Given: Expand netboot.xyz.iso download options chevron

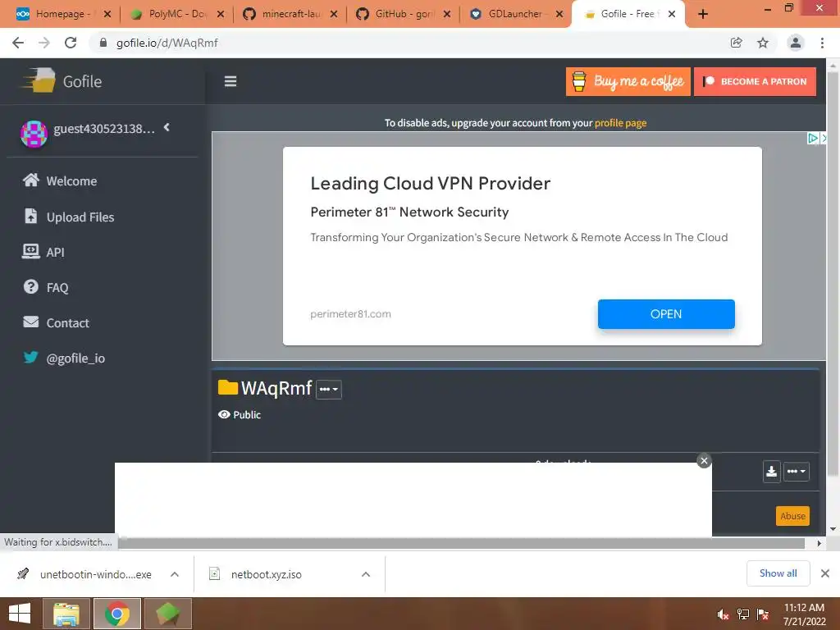Looking at the screenshot, I should tap(366, 574).
